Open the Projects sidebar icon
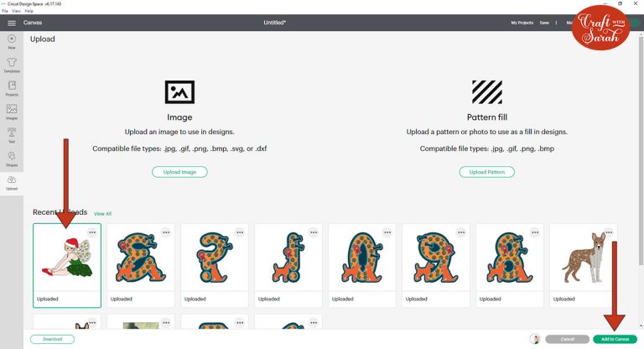 click(x=12, y=88)
